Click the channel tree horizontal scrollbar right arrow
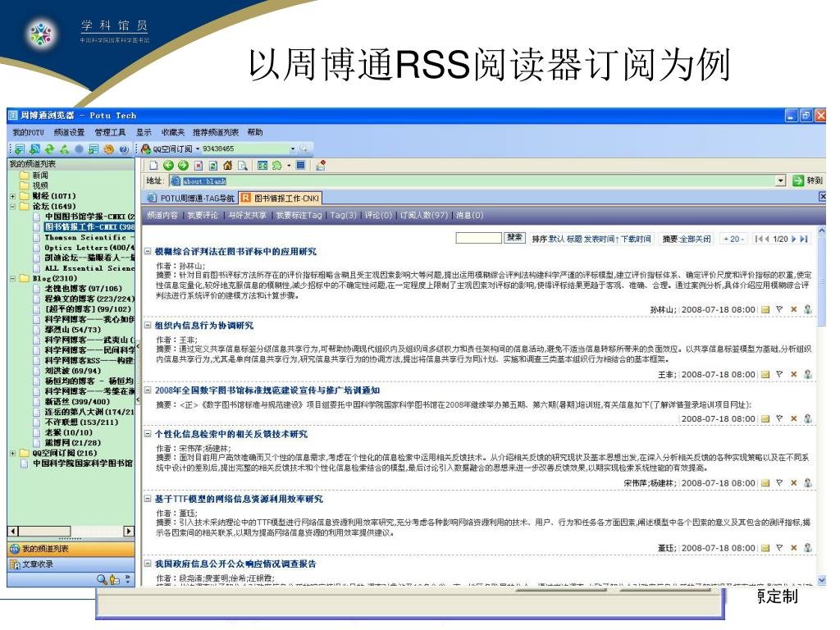 click(129, 531)
